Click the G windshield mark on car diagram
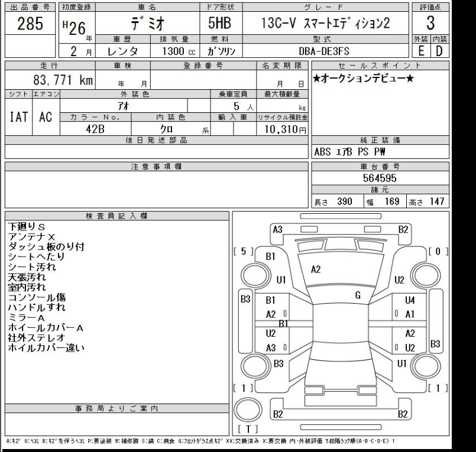476x452 pixels. (x=358, y=294)
